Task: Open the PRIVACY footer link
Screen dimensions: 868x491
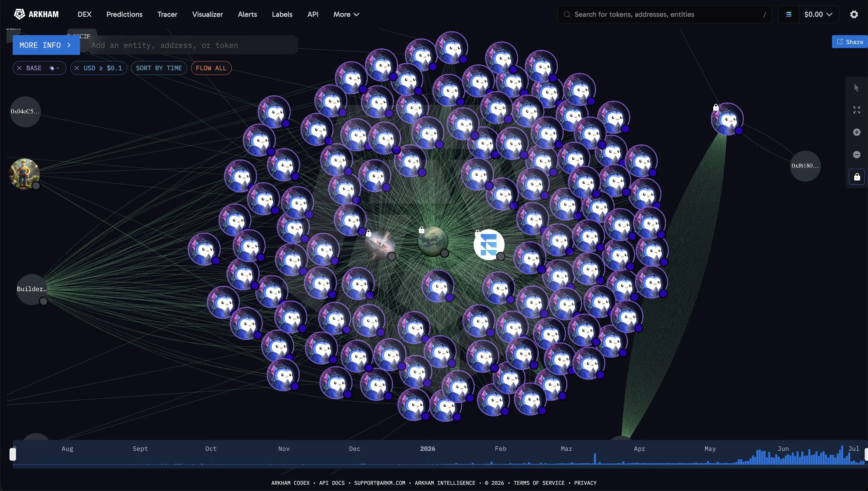Action: pyautogui.click(x=585, y=483)
